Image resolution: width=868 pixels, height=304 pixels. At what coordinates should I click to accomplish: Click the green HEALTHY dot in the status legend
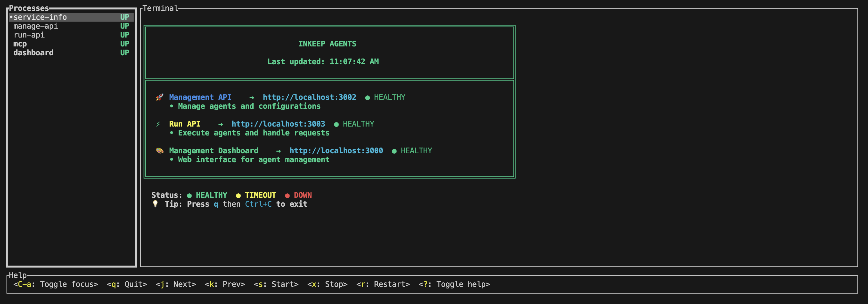pyautogui.click(x=190, y=195)
